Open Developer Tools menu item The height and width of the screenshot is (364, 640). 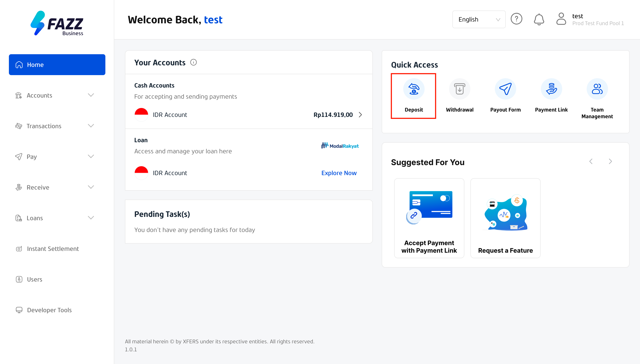(x=57, y=310)
